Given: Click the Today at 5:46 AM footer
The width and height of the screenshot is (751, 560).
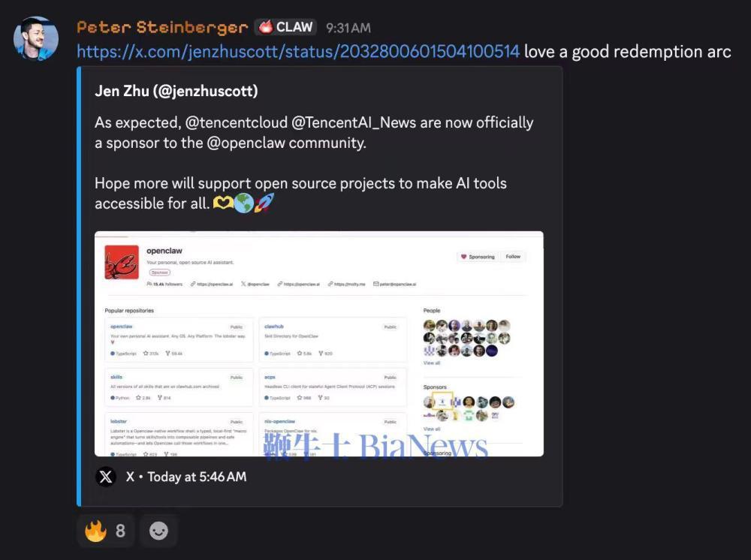Looking at the screenshot, I should point(197,477).
